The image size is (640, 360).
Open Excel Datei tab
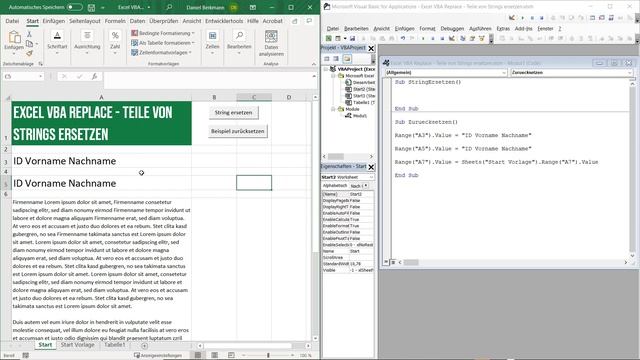pos(12,21)
